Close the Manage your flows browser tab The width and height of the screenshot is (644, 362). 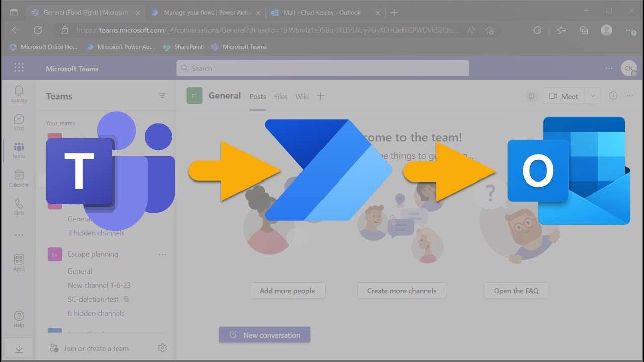[x=258, y=13]
